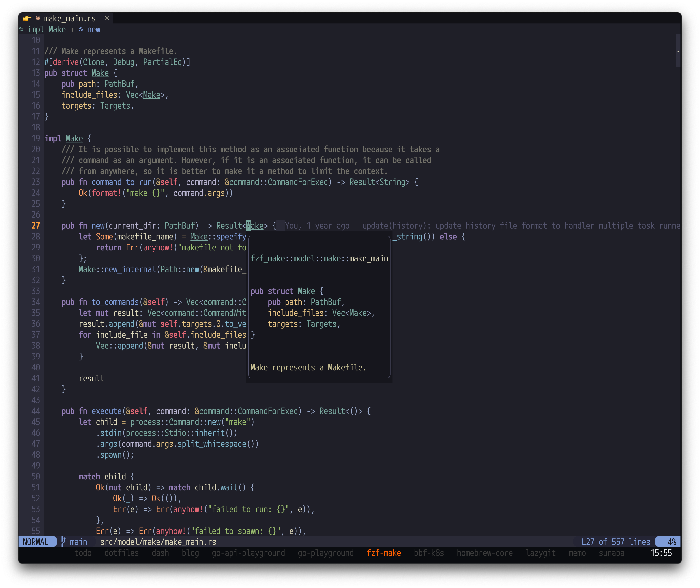Click the scrollbar thumb at right edge

(678, 51)
